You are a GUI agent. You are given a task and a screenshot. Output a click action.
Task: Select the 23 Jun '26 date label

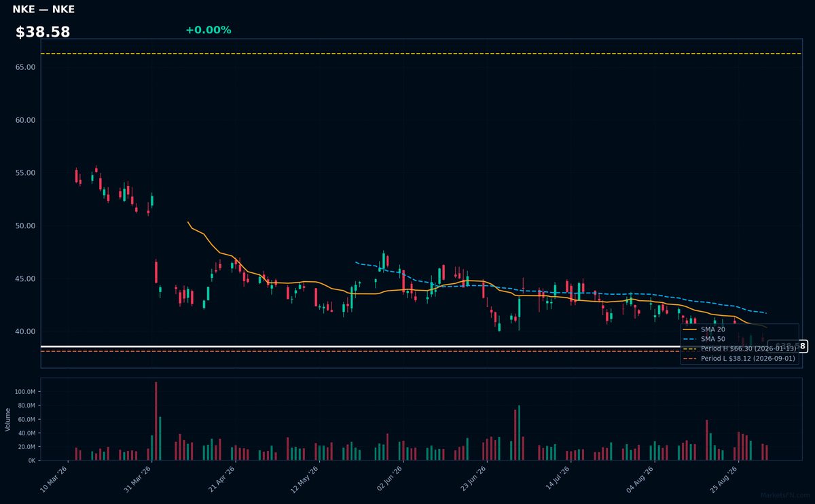tap(473, 480)
